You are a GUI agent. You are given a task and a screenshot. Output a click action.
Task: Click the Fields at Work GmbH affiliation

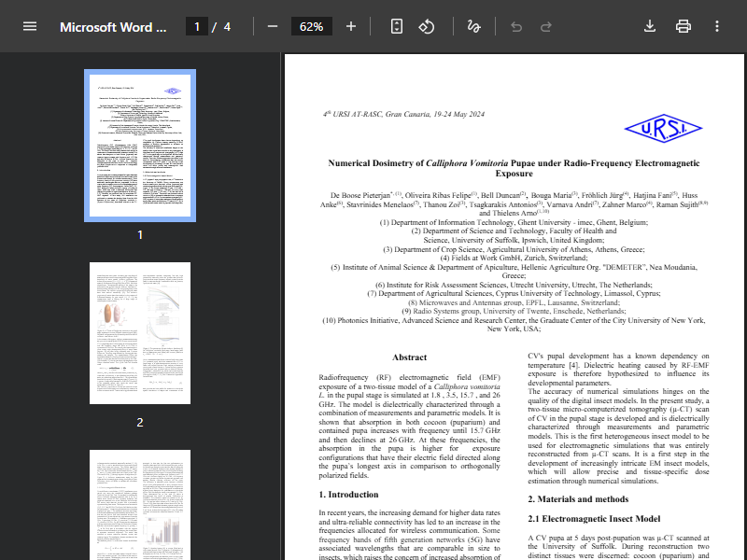click(514, 259)
